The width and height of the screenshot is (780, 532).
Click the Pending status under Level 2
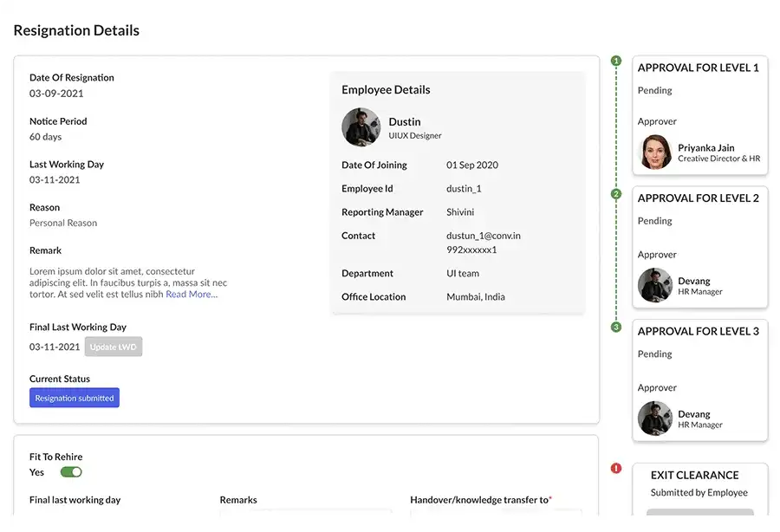point(654,221)
